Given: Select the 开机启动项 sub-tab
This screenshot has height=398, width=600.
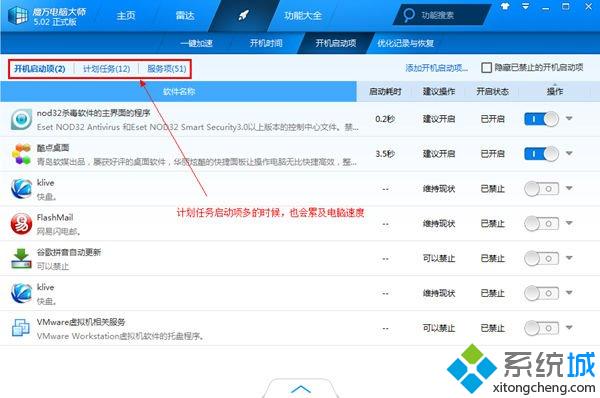Looking at the screenshot, I should [336, 43].
